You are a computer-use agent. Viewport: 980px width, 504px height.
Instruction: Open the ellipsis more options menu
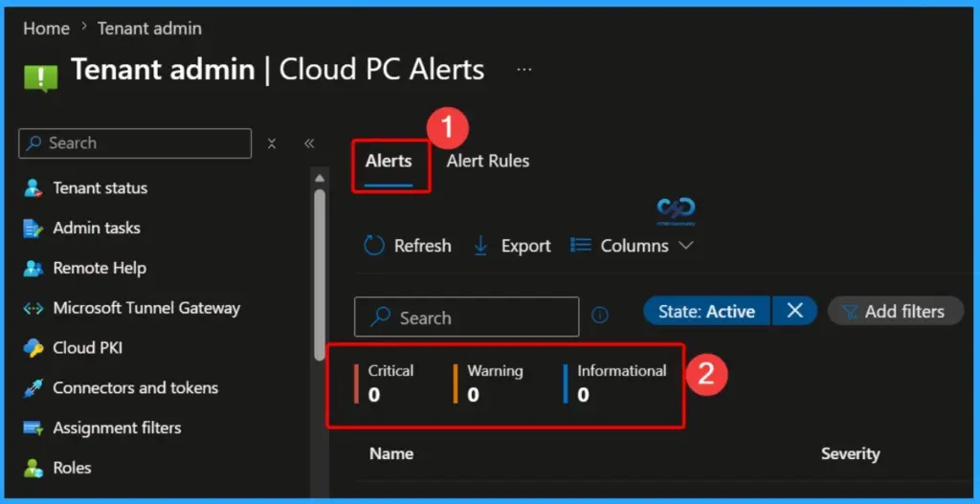point(524,69)
